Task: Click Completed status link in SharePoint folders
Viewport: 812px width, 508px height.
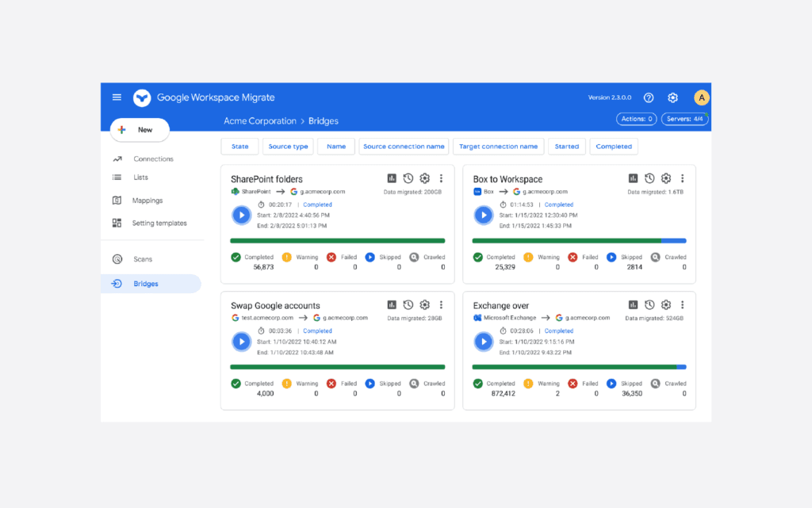Action: [x=317, y=204]
